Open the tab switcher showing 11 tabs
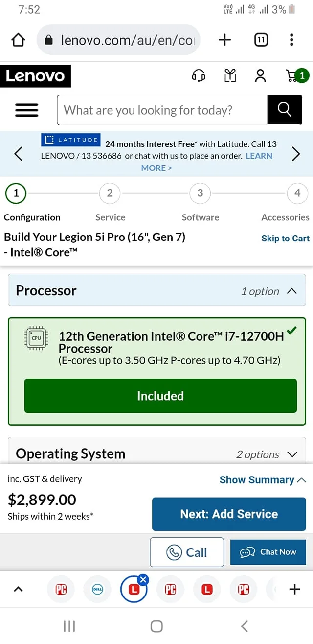 [261, 40]
